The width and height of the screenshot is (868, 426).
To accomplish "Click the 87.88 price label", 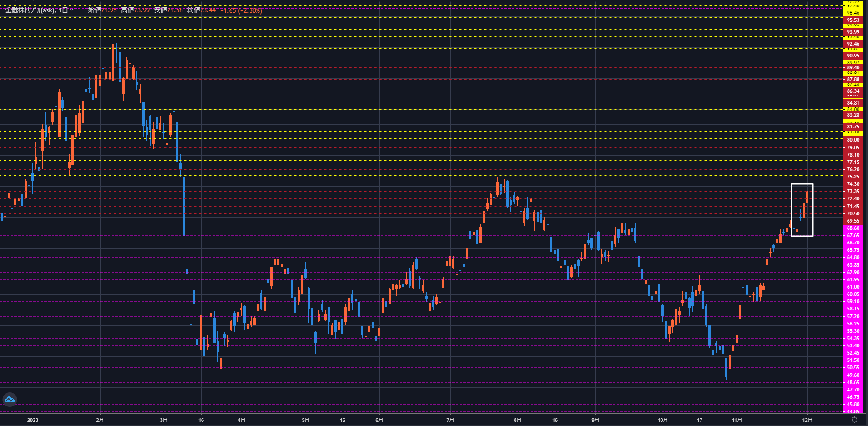I will click(853, 79).
